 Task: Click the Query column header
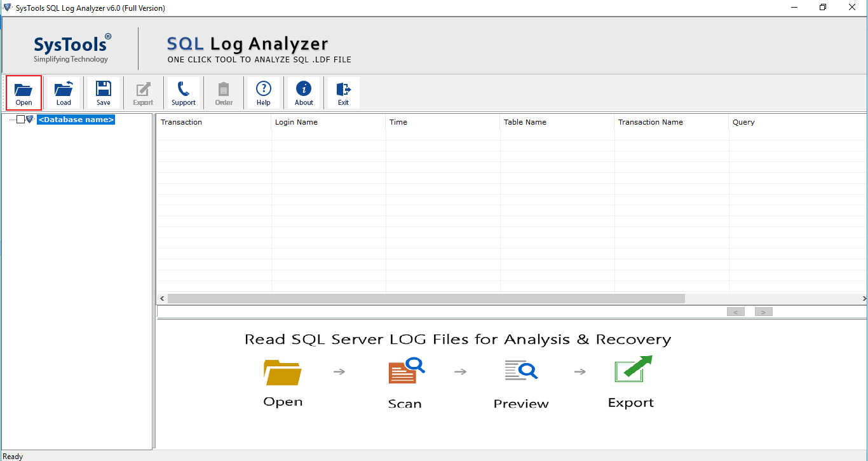798,122
